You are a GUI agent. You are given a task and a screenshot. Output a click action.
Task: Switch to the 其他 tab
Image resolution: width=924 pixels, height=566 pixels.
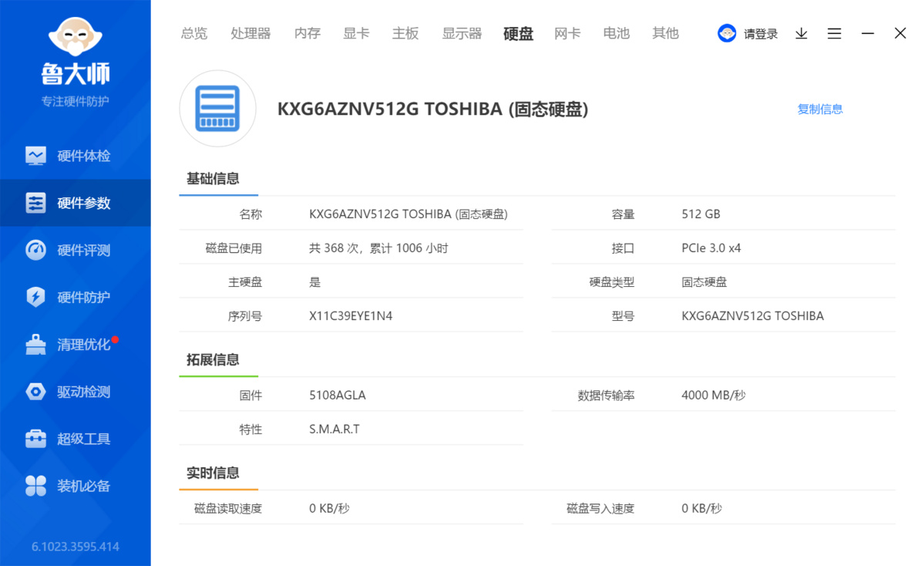(x=666, y=34)
